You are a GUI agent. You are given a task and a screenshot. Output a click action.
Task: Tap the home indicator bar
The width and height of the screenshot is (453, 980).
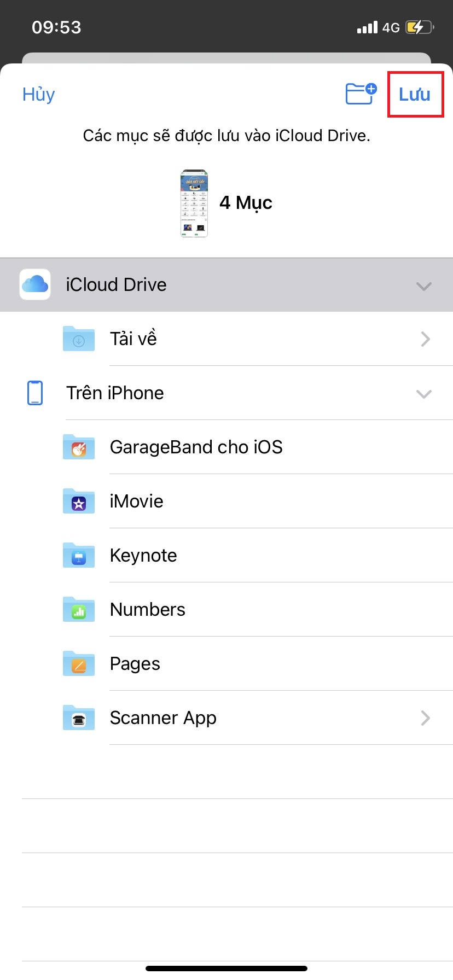click(226, 969)
